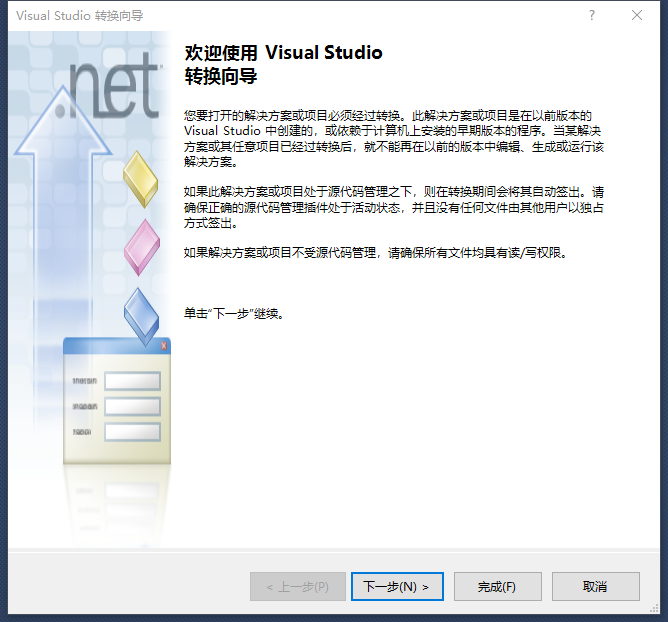
Task: Cancel the wizard with 取消
Action: pos(596,587)
